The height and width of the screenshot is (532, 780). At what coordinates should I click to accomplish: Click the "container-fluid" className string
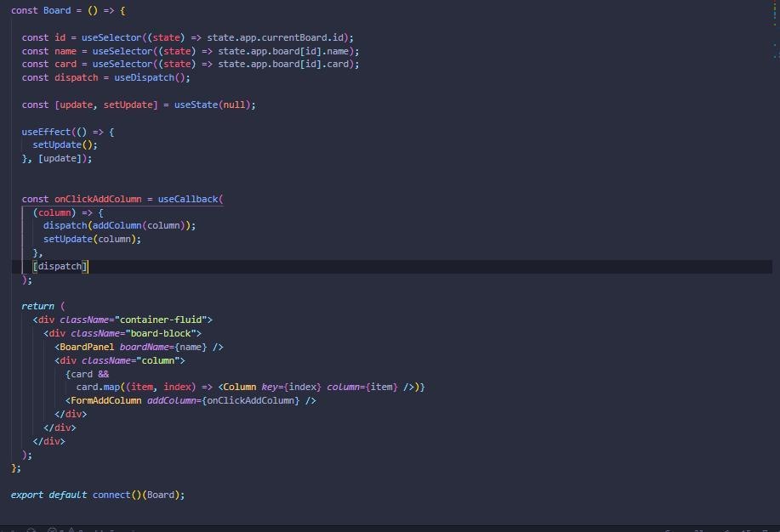pos(161,320)
